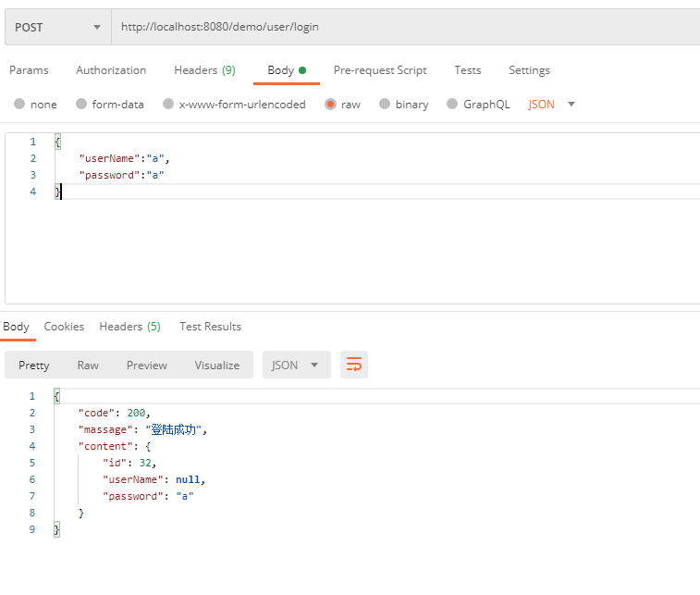Open the POST method dropdown
Image resolution: width=700 pixels, height=595 pixels.
pyautogui.click(x=58, y=27)
